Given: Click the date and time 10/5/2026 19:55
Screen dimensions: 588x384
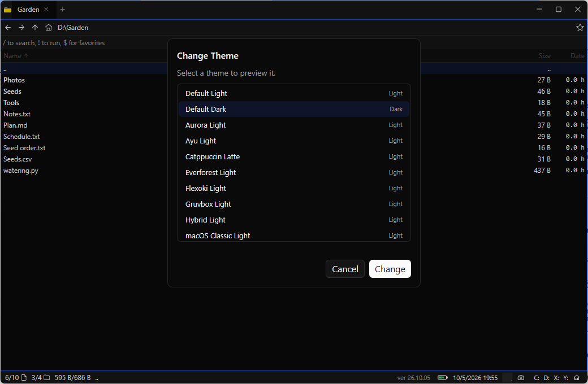Looking at the screenshot, I should pyautogui.click(x=475, y=378).
